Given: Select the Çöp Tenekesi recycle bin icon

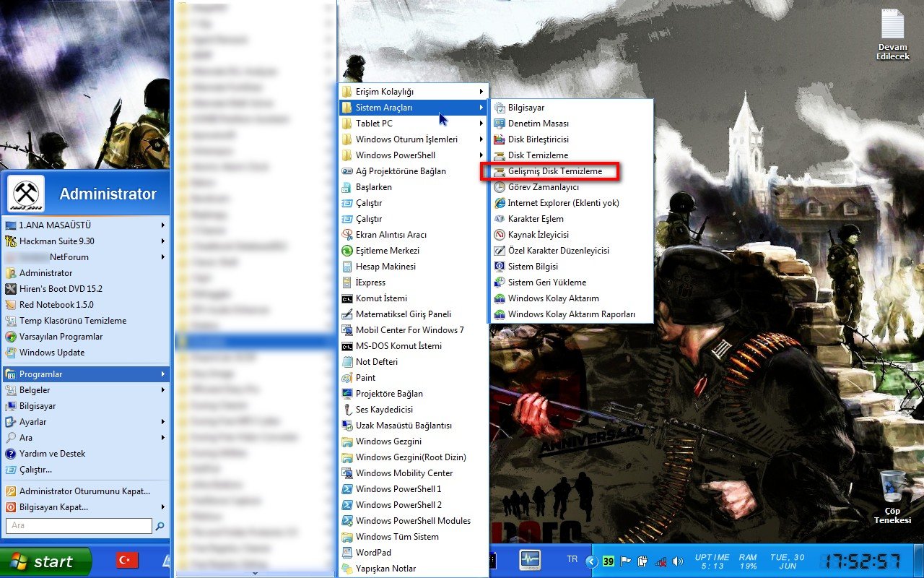Looking at the screenshot, I should point(893,496).
